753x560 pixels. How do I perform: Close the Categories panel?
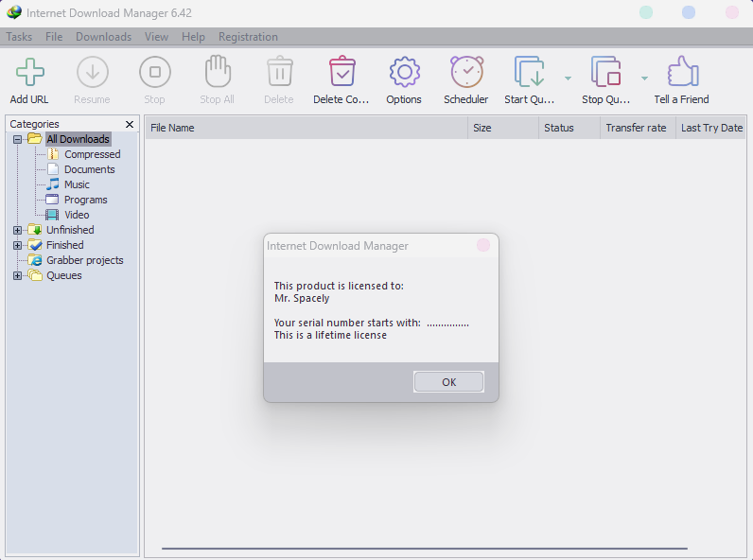[x=130, y=124]
